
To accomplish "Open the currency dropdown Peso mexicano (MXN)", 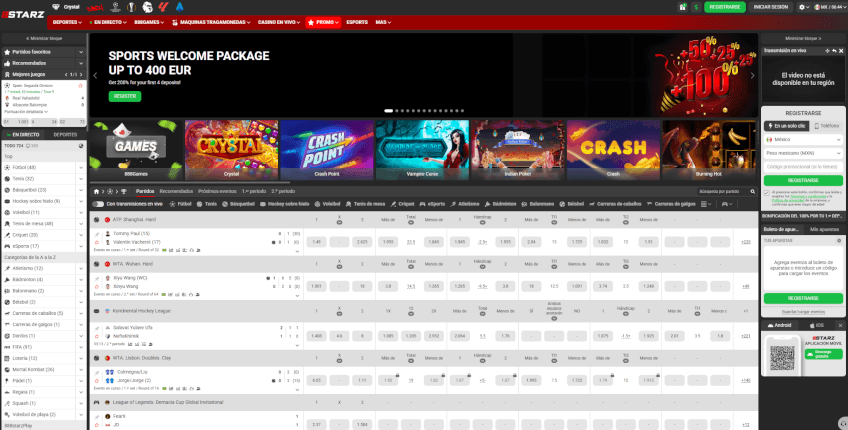I will tap(803, 153).
